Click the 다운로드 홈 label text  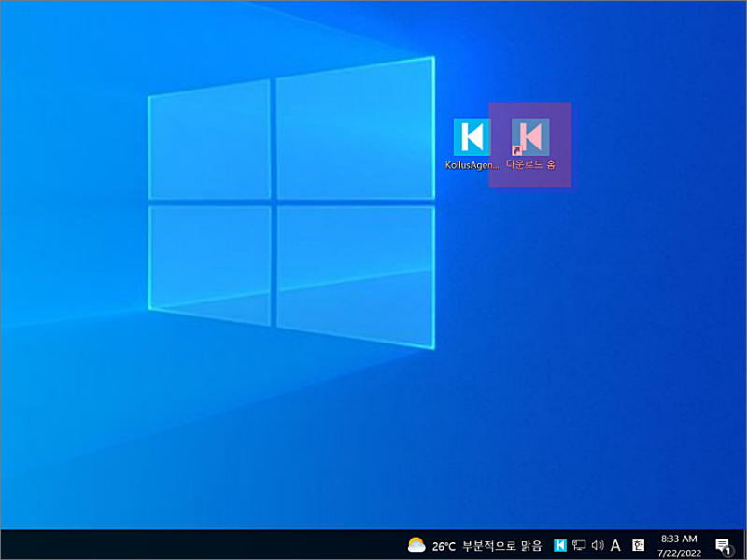530,164
